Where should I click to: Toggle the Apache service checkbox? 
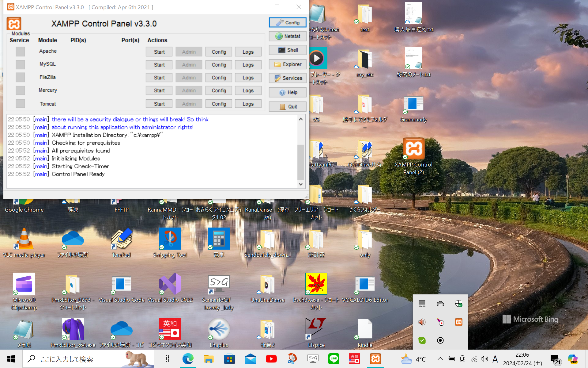coord(20,52)
